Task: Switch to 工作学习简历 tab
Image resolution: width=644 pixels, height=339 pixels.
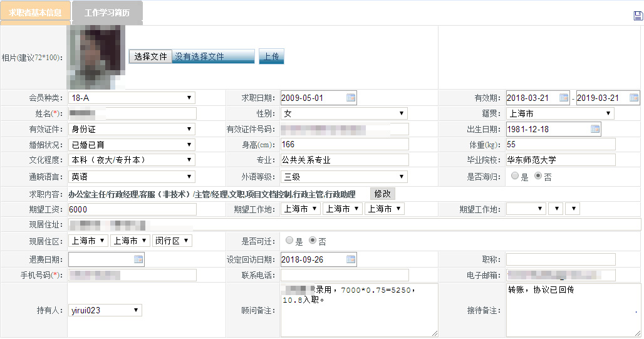Action: [107, 13]
